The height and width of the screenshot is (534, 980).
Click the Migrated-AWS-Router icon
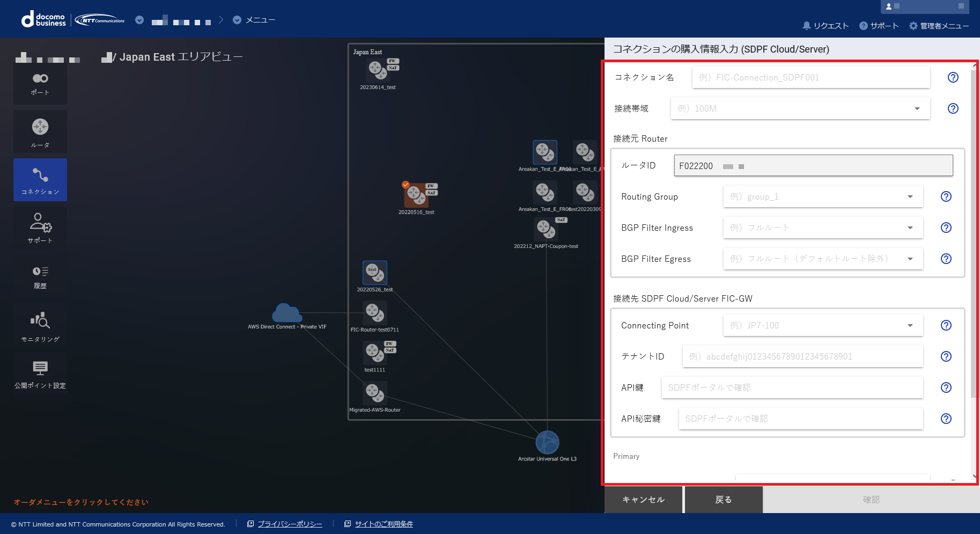click(x=375, y=393)
